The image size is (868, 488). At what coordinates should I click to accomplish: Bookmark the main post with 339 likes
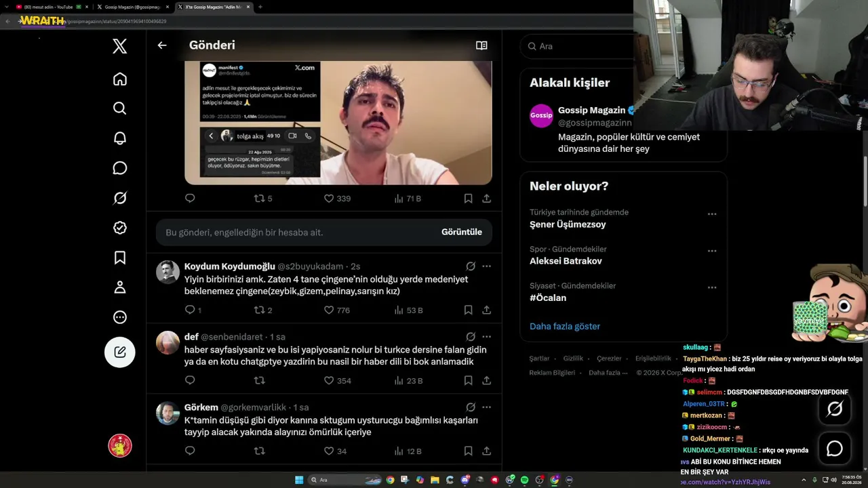pyautogui.click(x=468, y=199)
